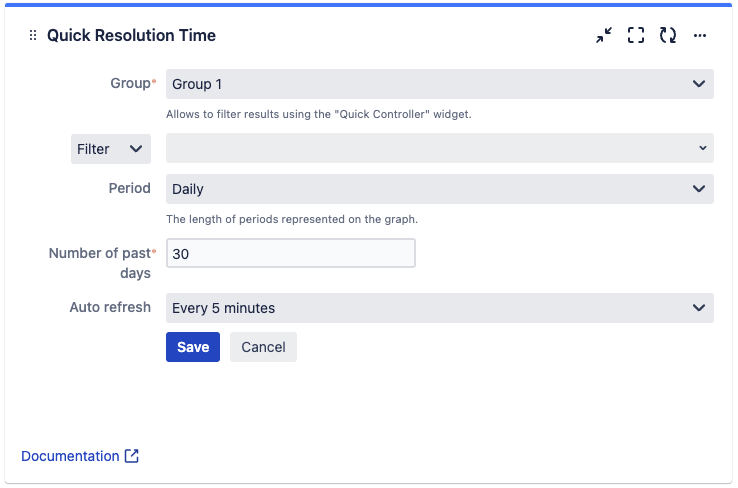
Task: Open the Every 5 minutes dropdown
Action: point(439,308)
